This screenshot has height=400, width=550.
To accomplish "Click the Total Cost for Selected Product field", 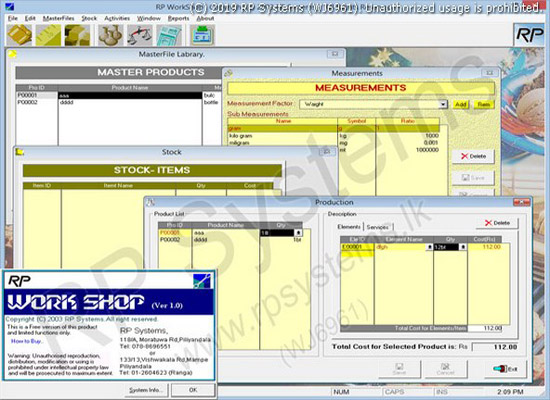I will pos(495,347).
